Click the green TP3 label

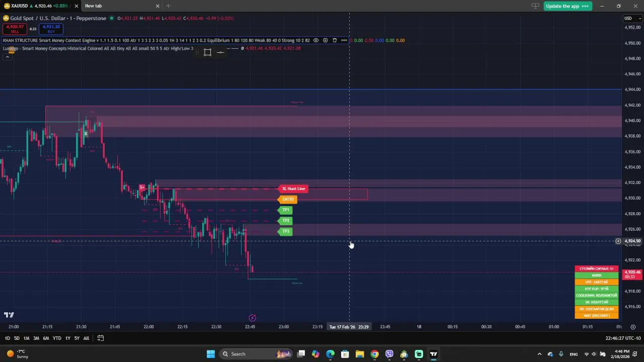point(285,231)
